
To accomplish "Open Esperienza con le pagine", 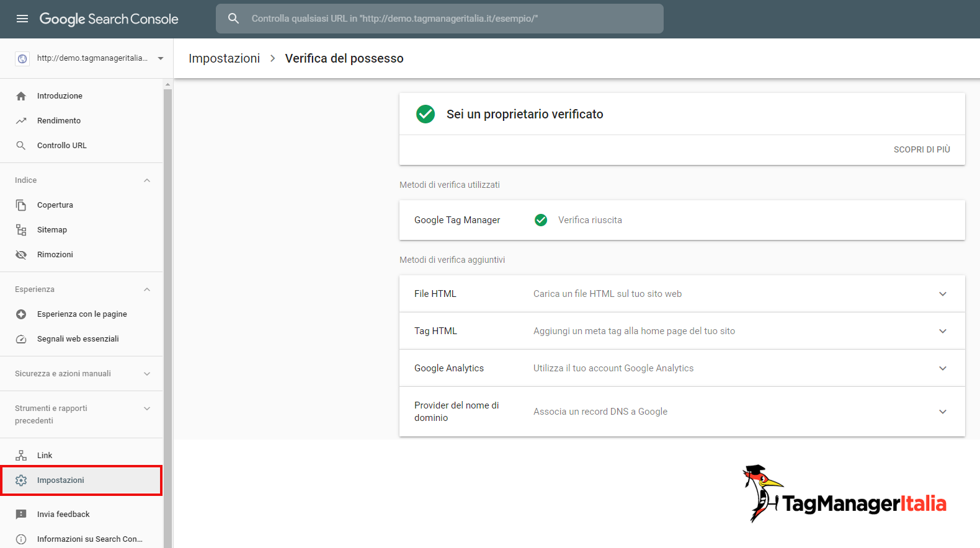I will (x=81, y=314).
